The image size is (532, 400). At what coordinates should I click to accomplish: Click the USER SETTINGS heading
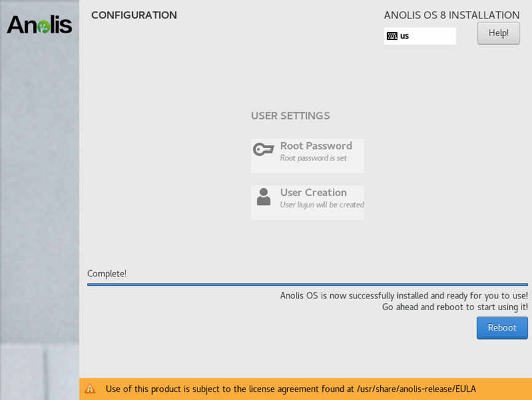pyautogui.click(x=290, y=116)
